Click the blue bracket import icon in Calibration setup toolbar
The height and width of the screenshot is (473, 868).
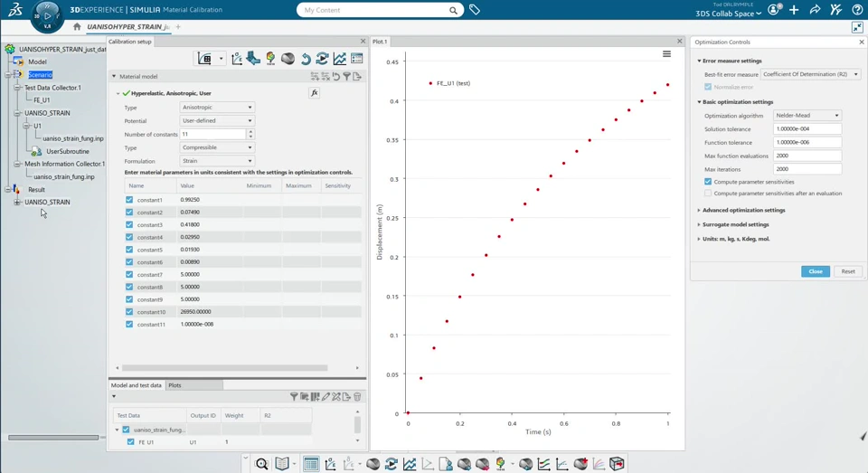point(253,58)
